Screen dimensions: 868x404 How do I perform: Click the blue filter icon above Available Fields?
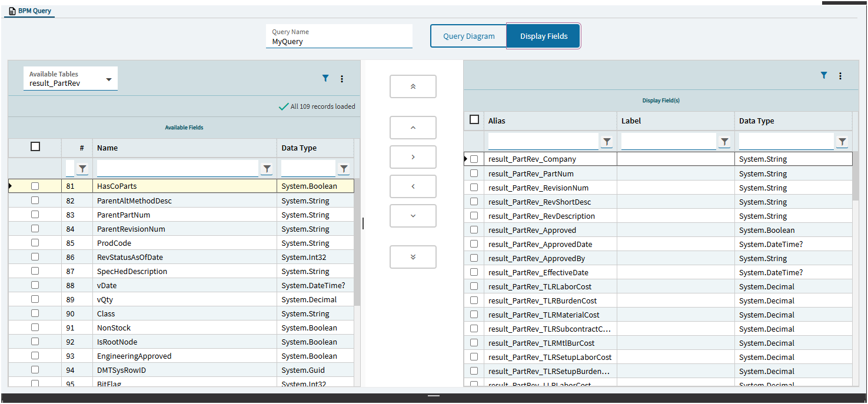[325, 78]
